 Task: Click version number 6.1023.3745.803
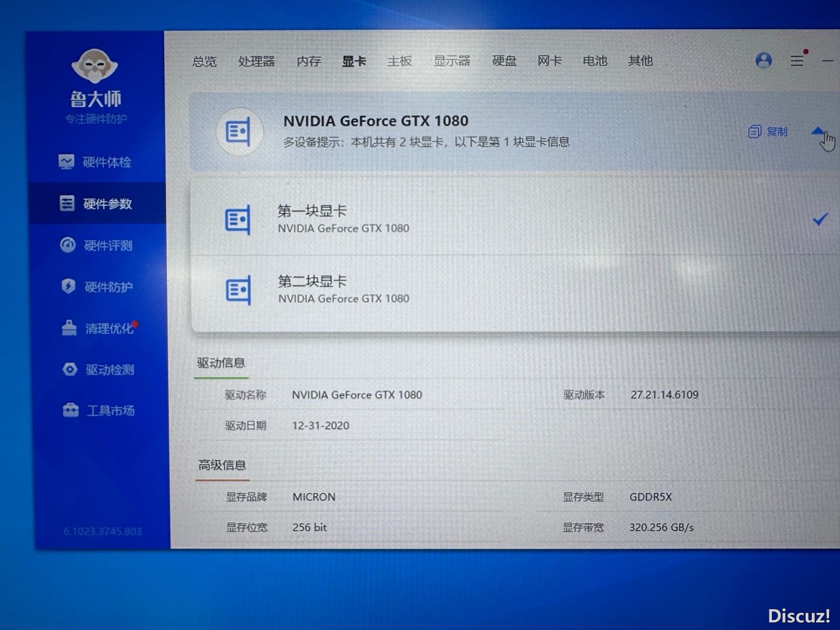coord(103,531)
